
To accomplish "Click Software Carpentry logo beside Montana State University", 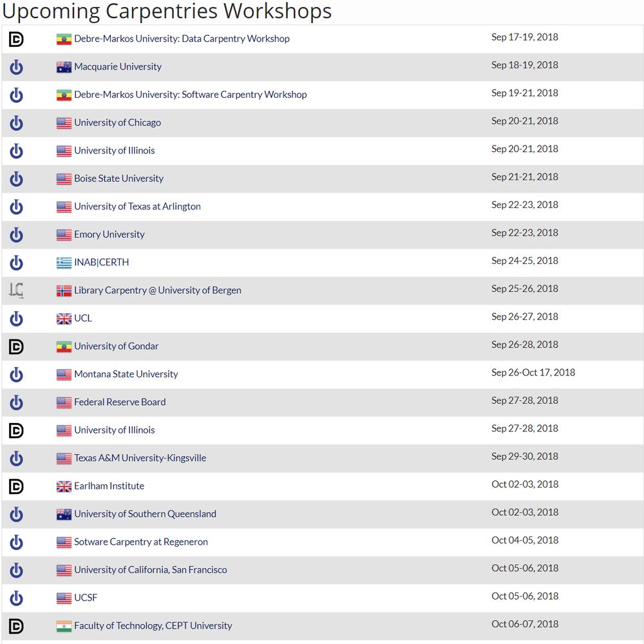I will coord(16,375).
